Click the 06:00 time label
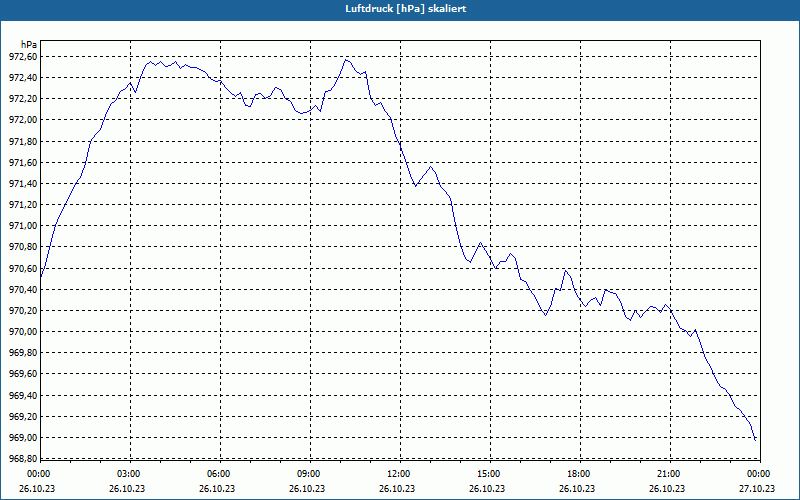800x500 pixels. (x=218, y=474)
